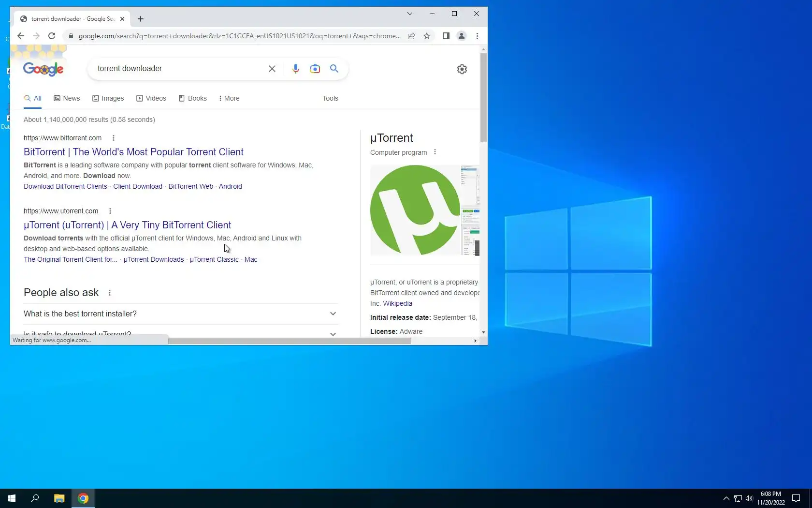Open the notification center icon
This screenshot has height=508, width=812.
pyautogui.click(x=796, y=498)
